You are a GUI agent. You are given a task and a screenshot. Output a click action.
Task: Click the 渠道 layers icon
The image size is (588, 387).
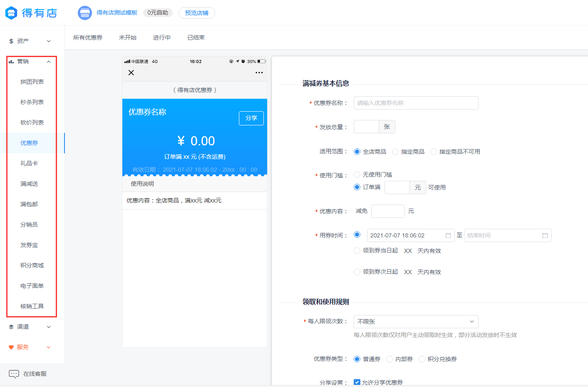(x=11, y=327)
